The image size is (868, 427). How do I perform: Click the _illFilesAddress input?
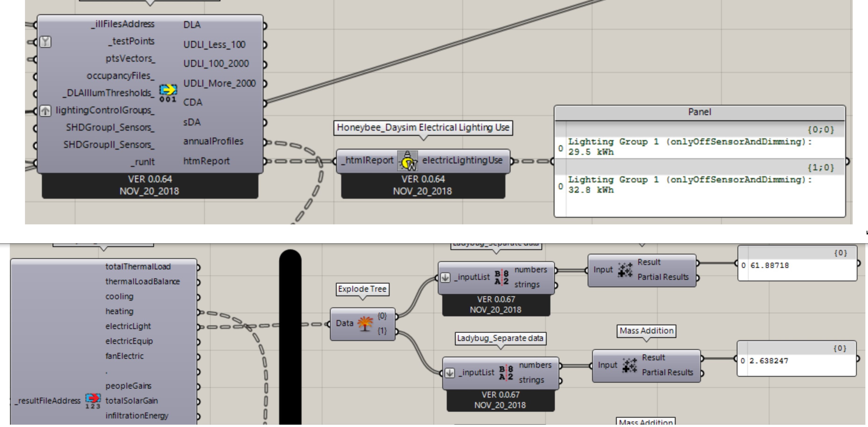pos(123,24)
